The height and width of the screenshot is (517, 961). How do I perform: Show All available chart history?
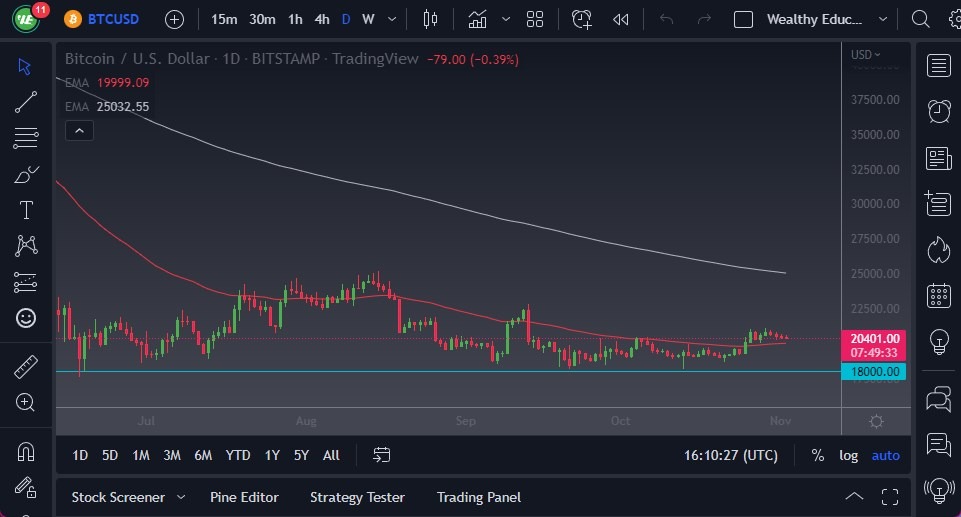(331, 455)
